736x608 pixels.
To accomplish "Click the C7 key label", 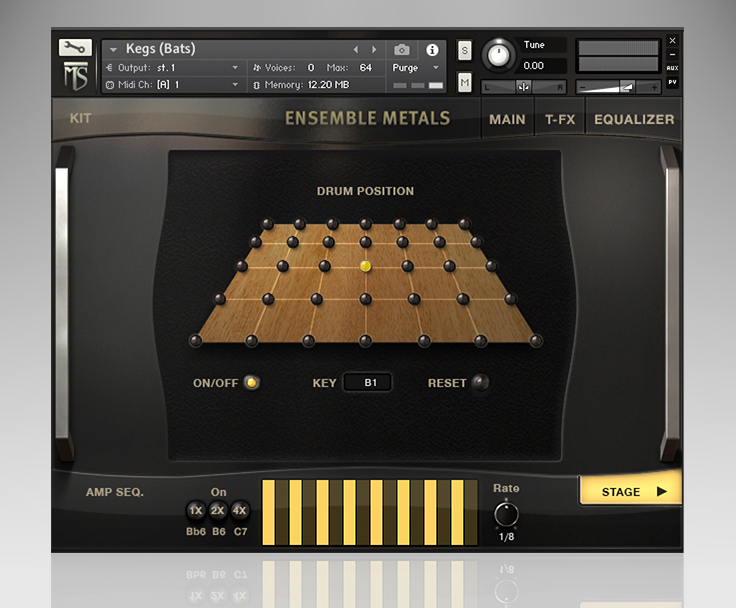I will 240,531.
